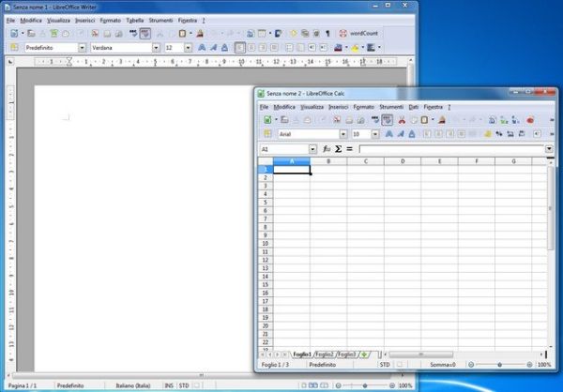Click the New spreadsheet icon in Calc

pyautogui.click(x=267, y=120)
